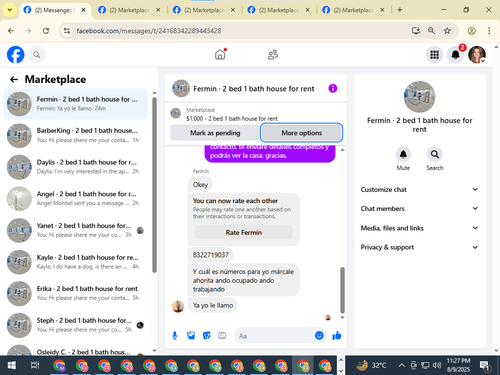Screen dimensions: 500x375
Task: Click Mark as pending button
Action: click(x=215, y=133)
